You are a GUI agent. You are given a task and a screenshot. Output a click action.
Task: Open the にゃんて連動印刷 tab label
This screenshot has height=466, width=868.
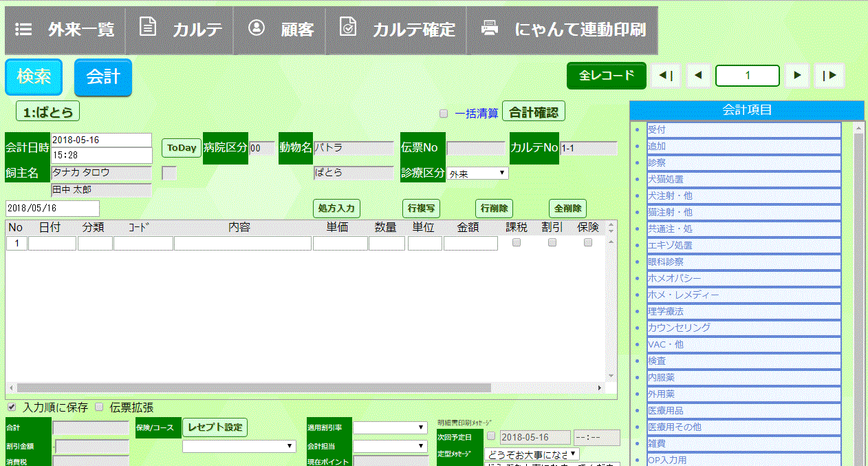(581, 30)
